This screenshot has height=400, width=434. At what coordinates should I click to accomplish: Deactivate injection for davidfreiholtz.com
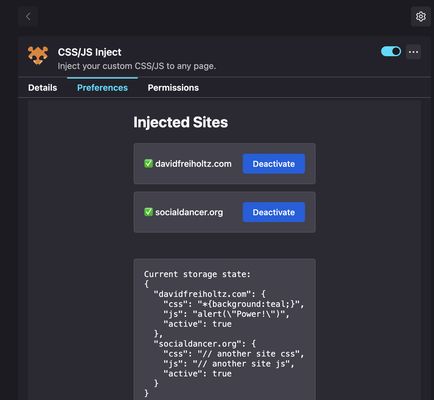[274, 164]
